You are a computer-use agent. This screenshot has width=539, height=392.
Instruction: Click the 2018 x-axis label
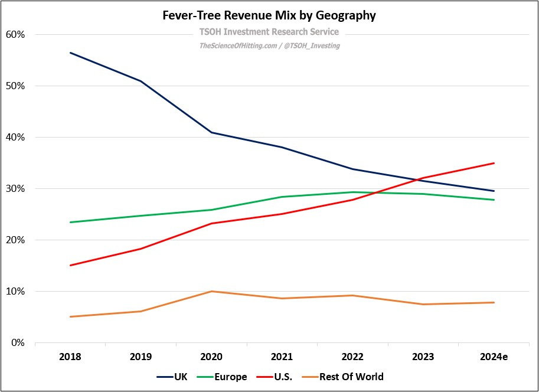point(70,357)
